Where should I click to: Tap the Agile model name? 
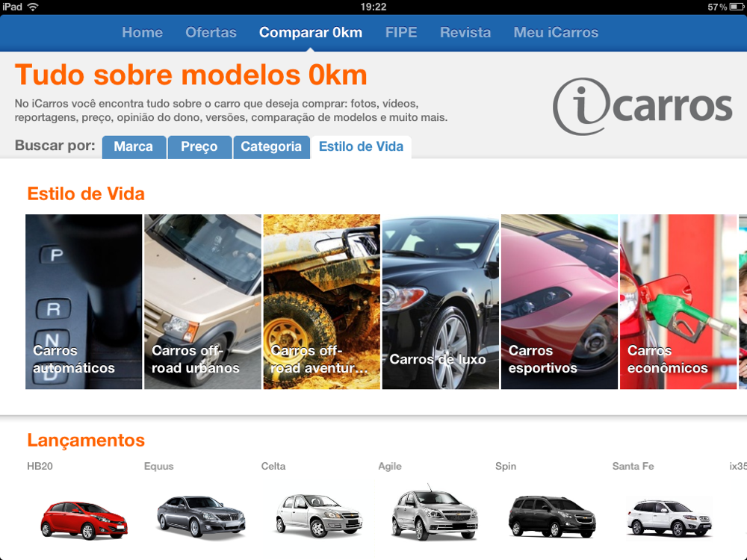390,466
